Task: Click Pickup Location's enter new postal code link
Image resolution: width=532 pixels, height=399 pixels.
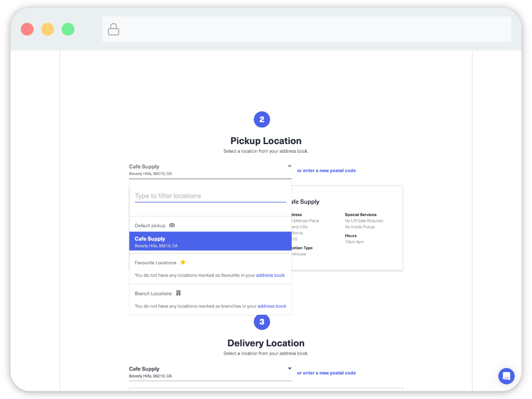Action: 326,171
